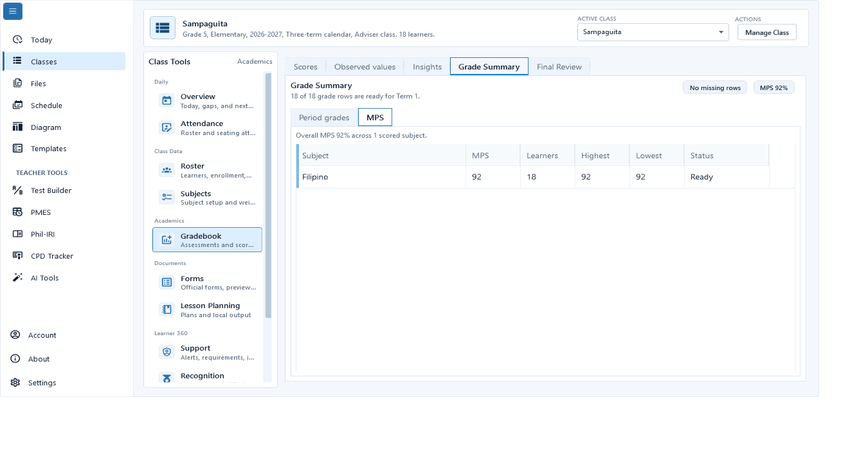Screen dimensions: 868x469
Task: Click the Support shield icon
Action: 167,352
